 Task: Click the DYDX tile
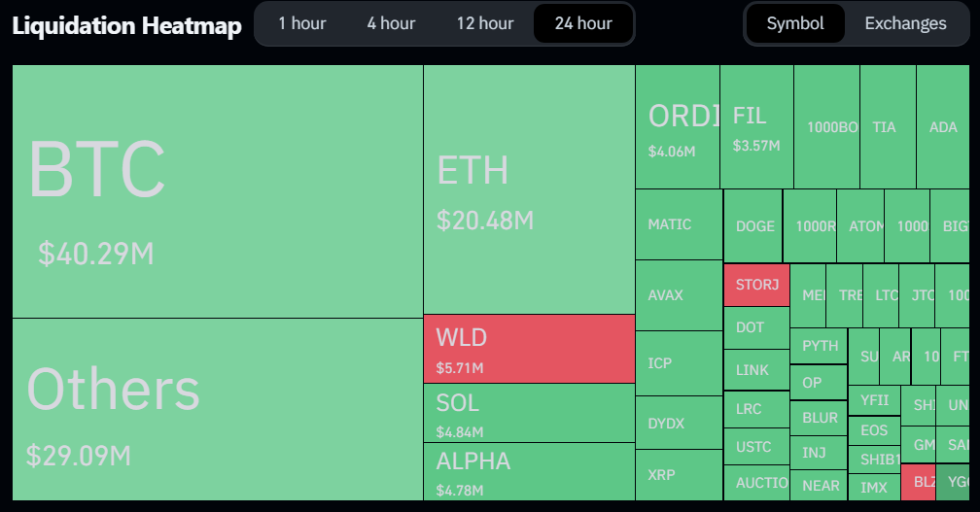pyautogui.click(x=679, y=424)
